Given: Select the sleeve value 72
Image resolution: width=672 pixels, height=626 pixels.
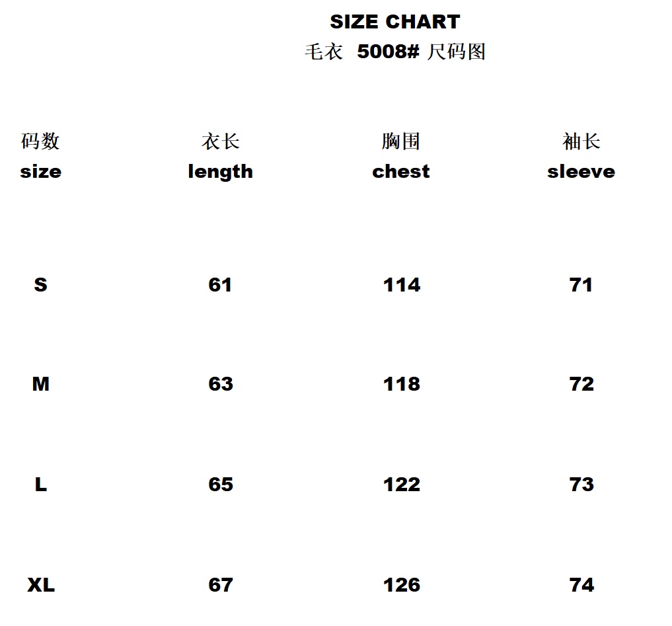Looking at the screenshot, I should (x=581, y=384).
